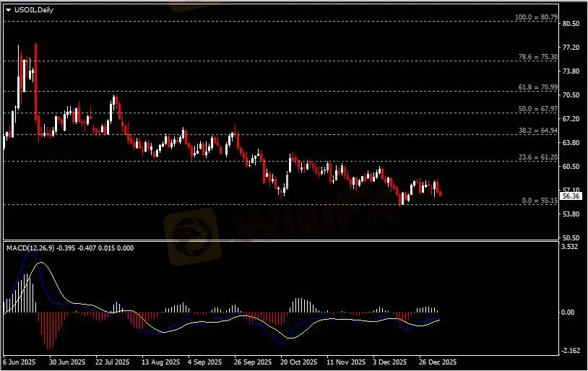
Task: Click the 11 Nov 2025 date label
Action: (346, 362)
